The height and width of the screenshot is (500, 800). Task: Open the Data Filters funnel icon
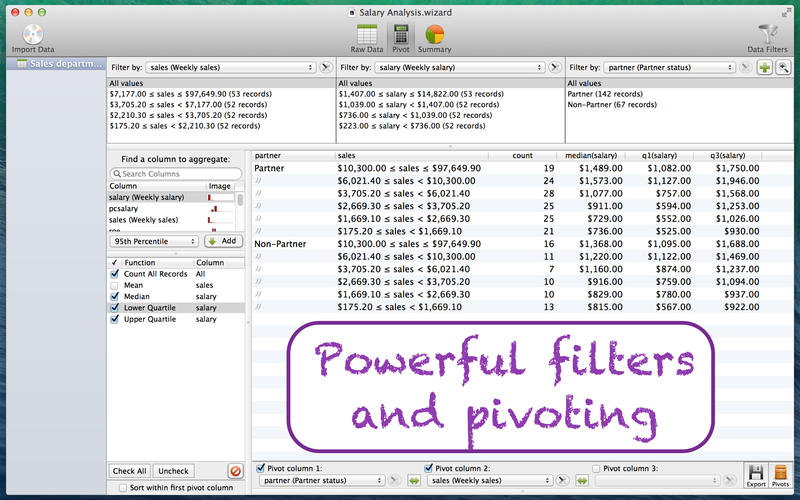(x=771, y=34)
